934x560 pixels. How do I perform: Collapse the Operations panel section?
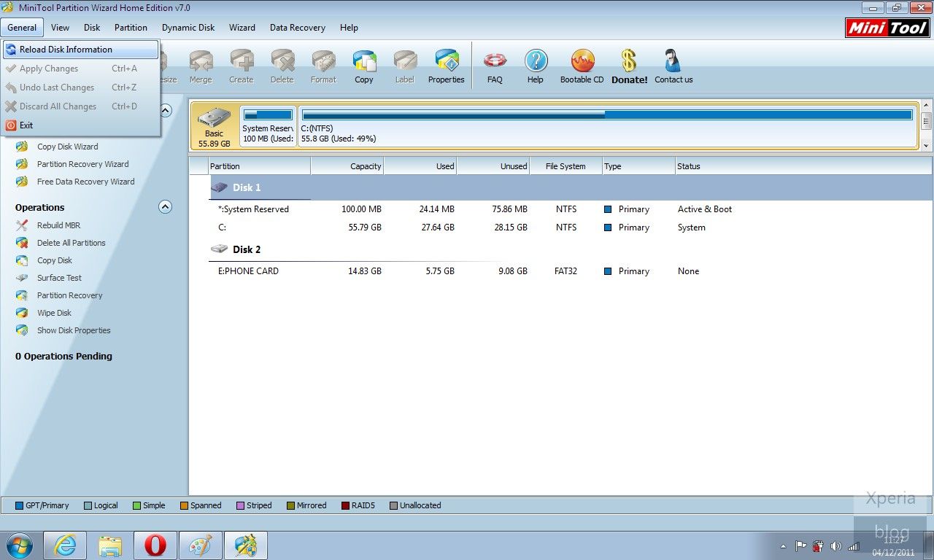166,207
